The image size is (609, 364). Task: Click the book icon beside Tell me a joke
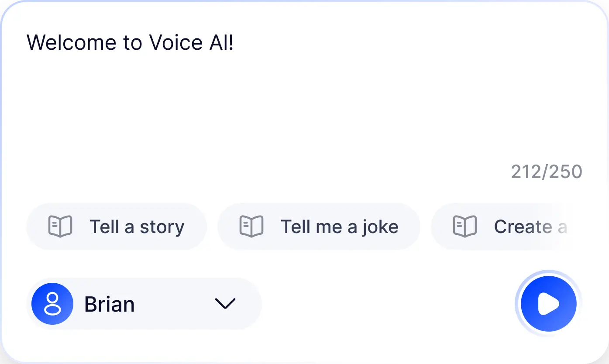click(x=251, y=227)
